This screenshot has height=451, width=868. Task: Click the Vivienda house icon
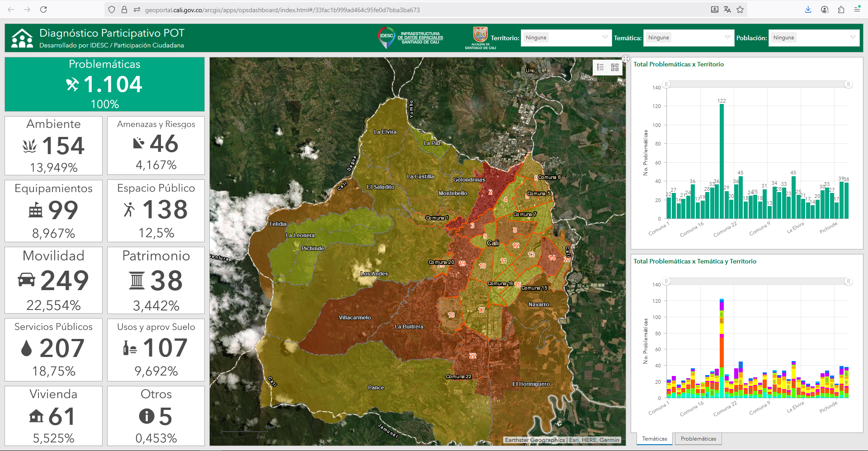point(36,416)
